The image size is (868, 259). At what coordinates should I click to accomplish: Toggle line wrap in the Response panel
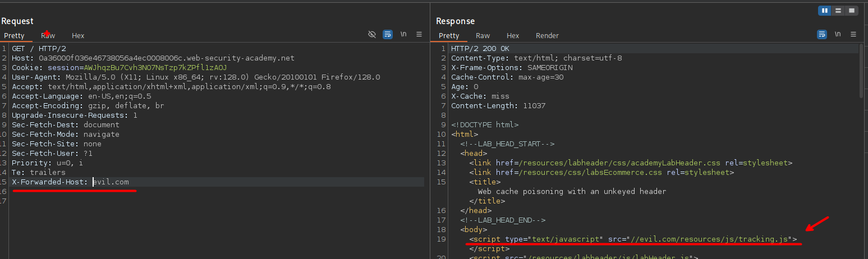pos(822,34)
